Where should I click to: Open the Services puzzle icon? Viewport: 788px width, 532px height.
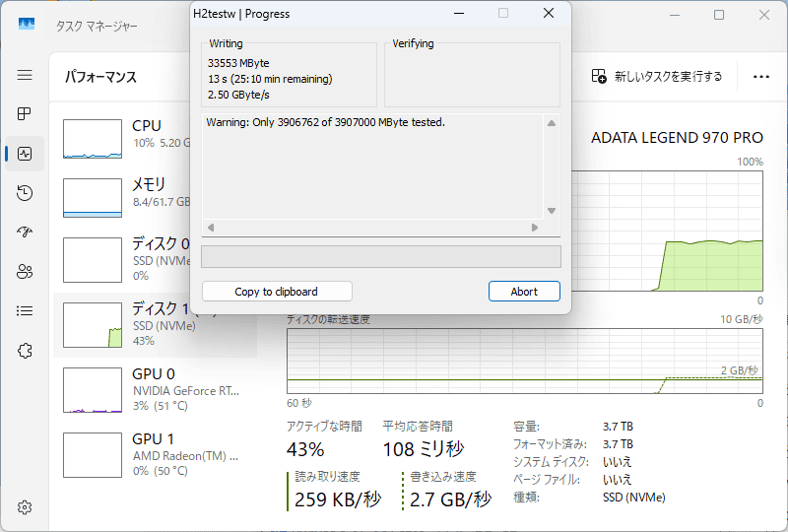point(25,351)
